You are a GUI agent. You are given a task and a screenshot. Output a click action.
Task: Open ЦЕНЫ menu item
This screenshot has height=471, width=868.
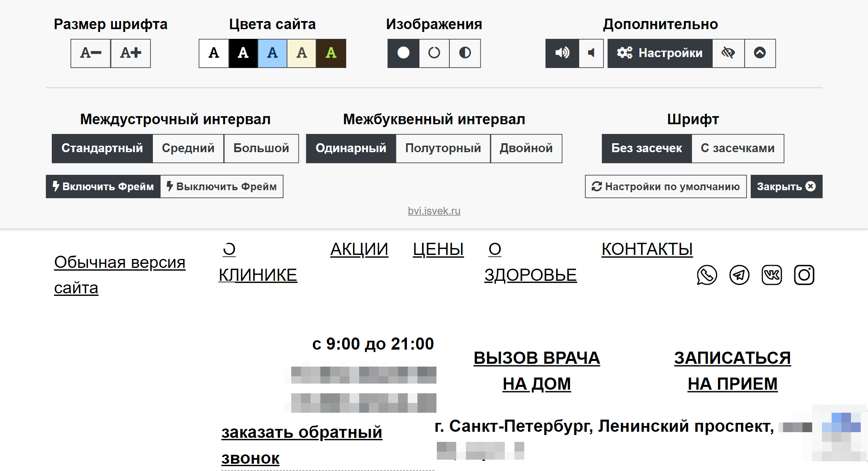(x=438, y=249)
